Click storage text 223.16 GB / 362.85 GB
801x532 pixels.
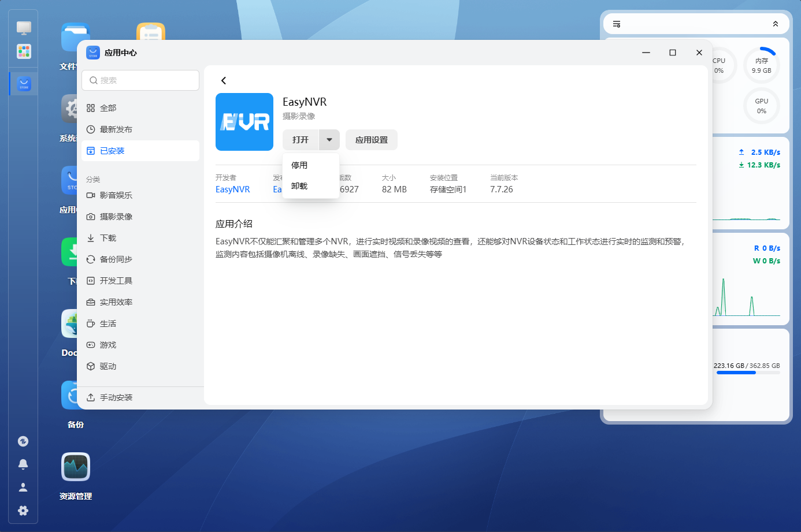click(x=747, y=366)
